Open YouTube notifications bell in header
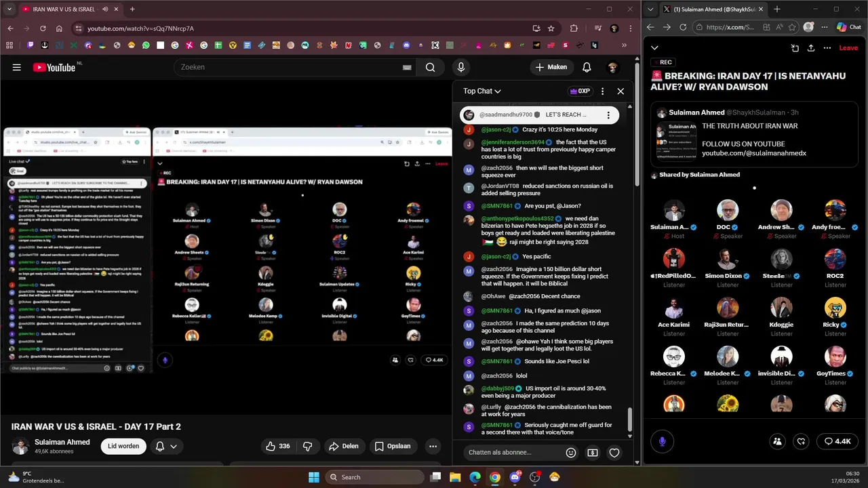868x488 pixels. [587, 67]
